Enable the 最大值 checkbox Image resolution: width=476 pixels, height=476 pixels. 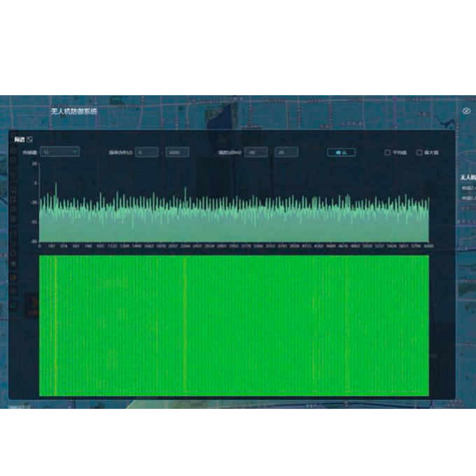point(419,152)
